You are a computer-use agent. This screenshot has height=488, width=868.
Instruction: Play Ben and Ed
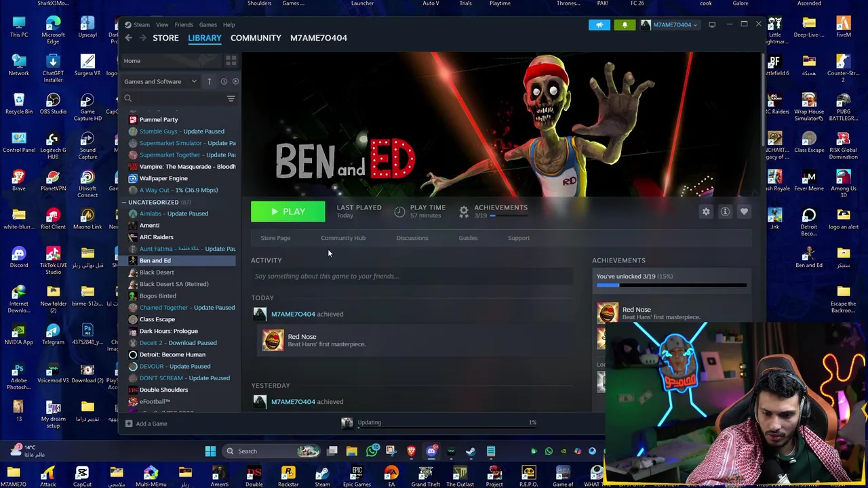point(288,211)
